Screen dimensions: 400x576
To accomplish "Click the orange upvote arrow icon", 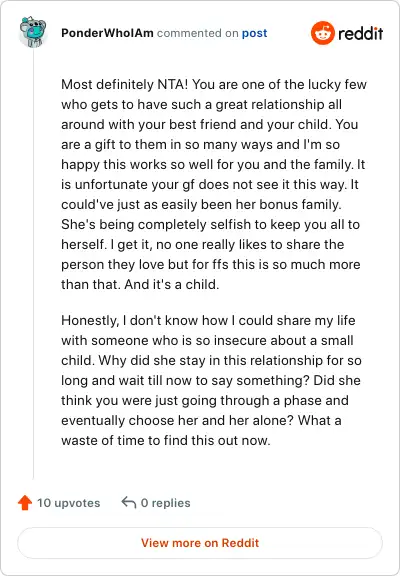I will [x=25, y=503].
